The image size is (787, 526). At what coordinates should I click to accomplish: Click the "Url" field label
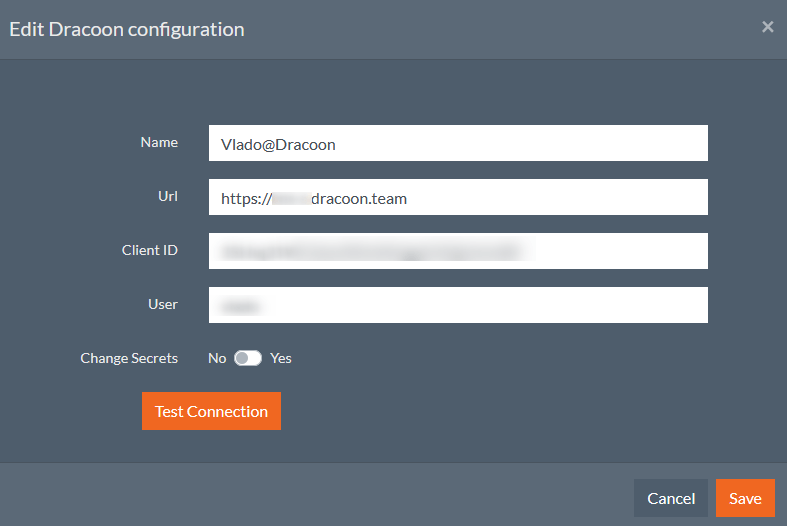click(x=168, y=196)
